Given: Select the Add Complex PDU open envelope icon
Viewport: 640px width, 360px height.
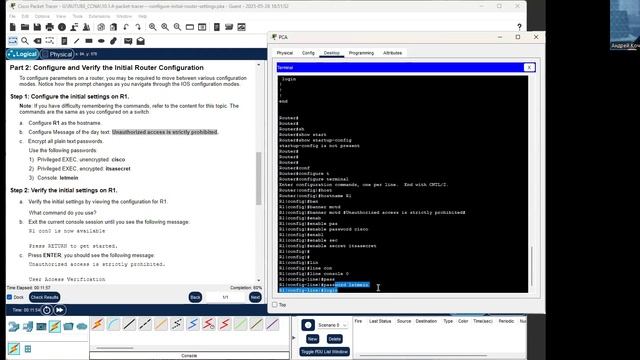Looking at the screenshot, I should pos(141,41).
